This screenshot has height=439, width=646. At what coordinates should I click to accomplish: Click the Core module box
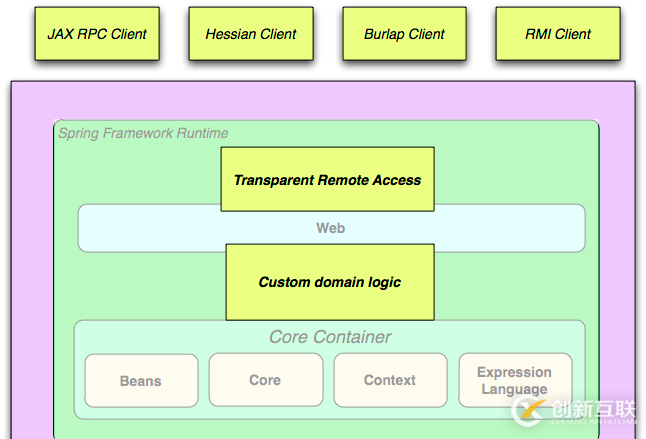[x=265, y=380]
